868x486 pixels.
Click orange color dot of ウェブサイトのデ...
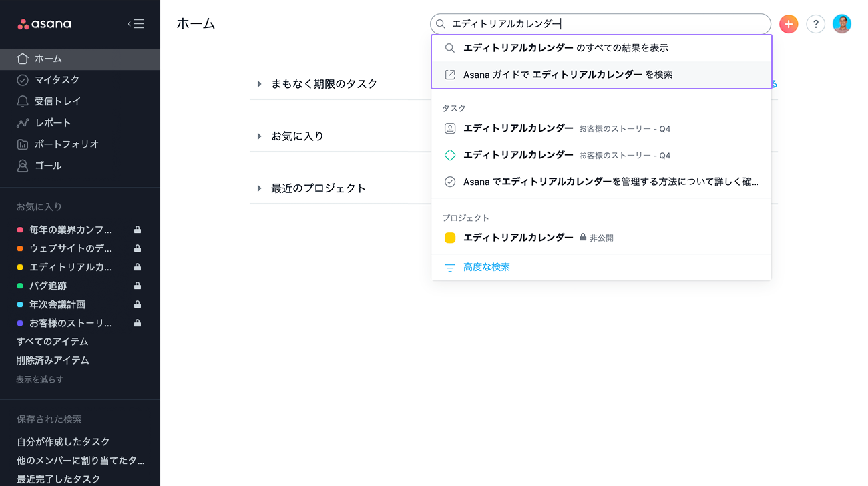pos(20,248)
